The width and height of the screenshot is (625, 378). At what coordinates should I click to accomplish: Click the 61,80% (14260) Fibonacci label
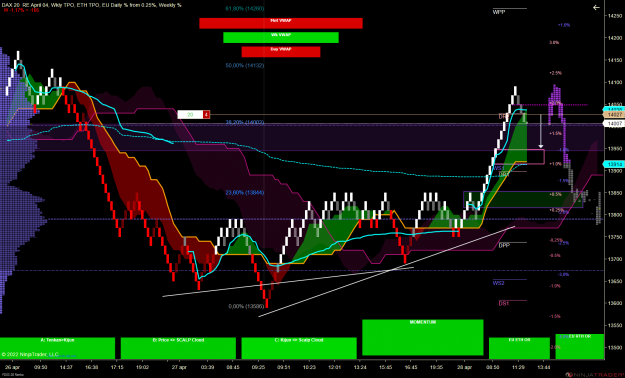pyautogui.click(x=245, y=8)
